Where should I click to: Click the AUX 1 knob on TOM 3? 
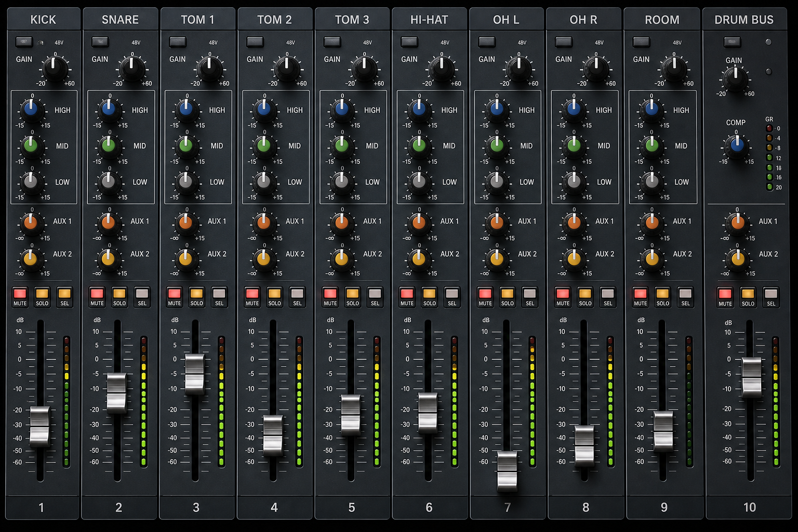pyautogui.click(x=341, y=223)
